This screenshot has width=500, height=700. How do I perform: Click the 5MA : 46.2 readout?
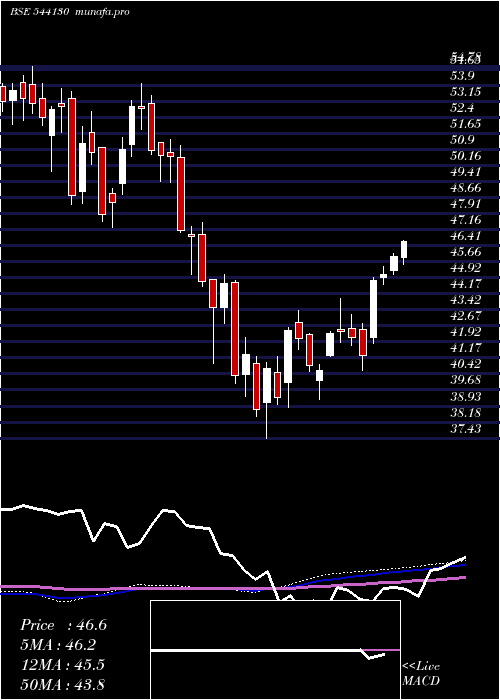(58, 645)
